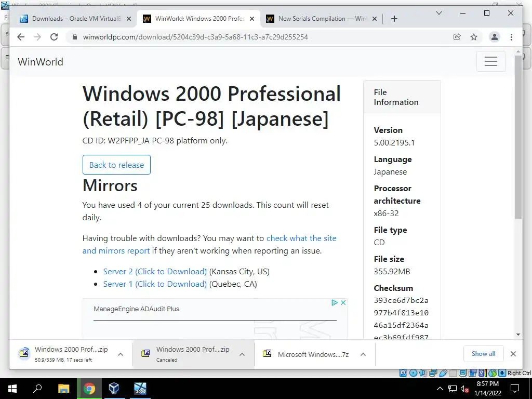Close the Downloads Oracle VM VirtualBox tab
532x399 pixels.
[x=129, y=19]
